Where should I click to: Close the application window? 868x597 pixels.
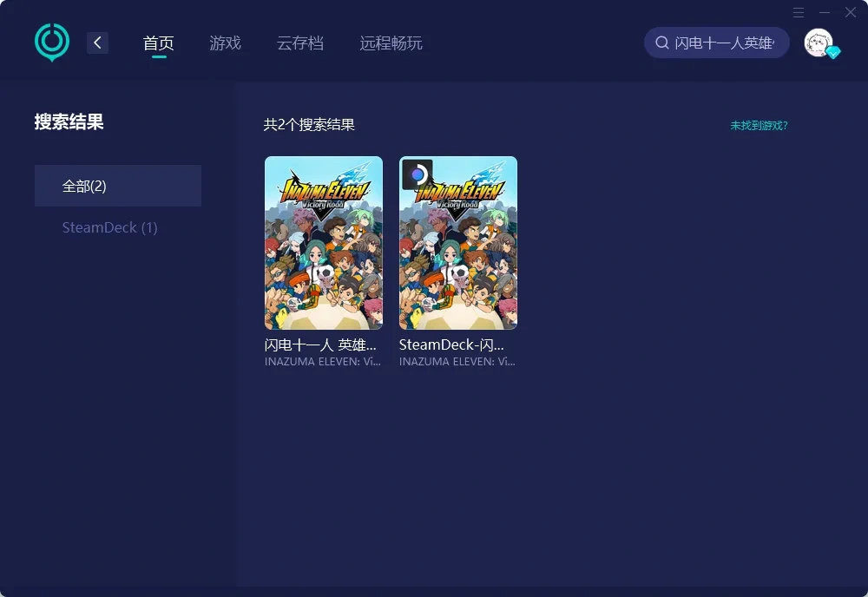click(851, 13)
